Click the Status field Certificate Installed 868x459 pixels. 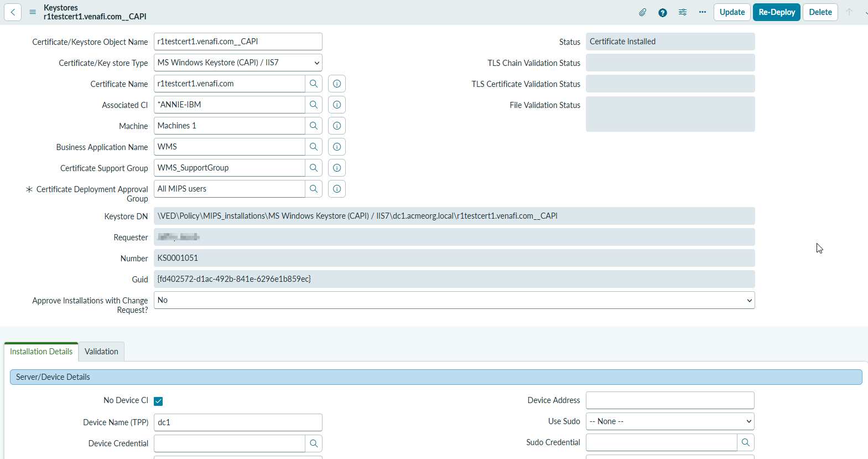[670, 42]
